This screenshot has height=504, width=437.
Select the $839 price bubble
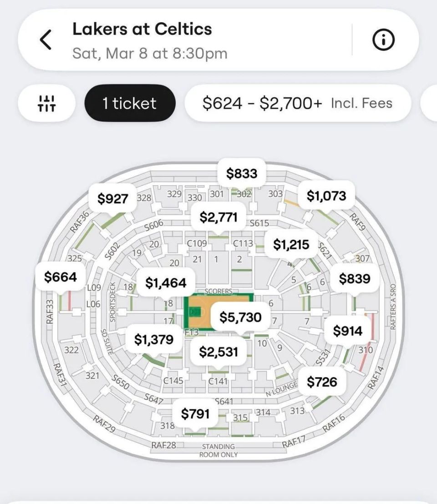pyautogui.click(x=355, y=278)
